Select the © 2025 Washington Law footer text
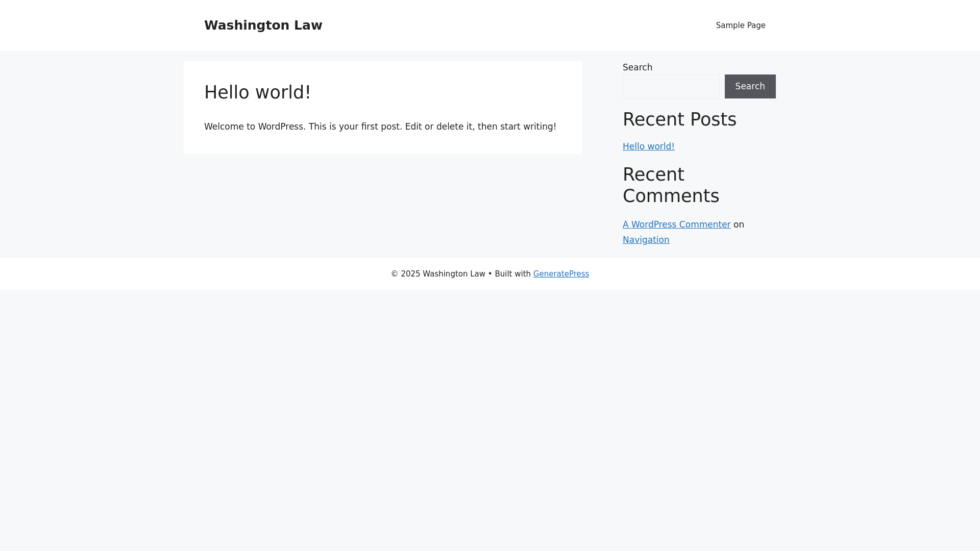This screenshot has height=551, width=980. 438,274
